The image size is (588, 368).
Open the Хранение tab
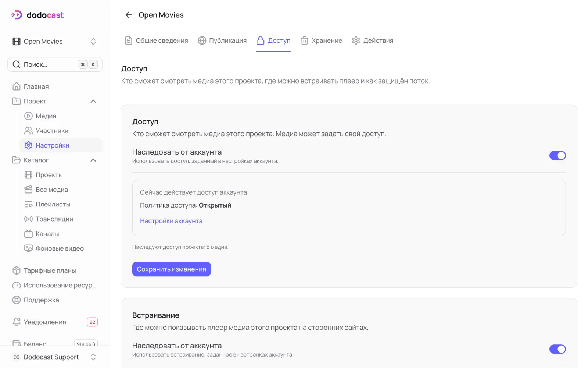point(322,40)
